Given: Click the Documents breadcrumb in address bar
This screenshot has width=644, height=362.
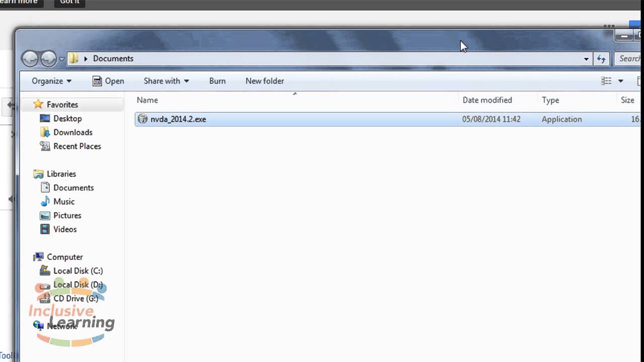Looking at the screenshot, I should (113, 58).
